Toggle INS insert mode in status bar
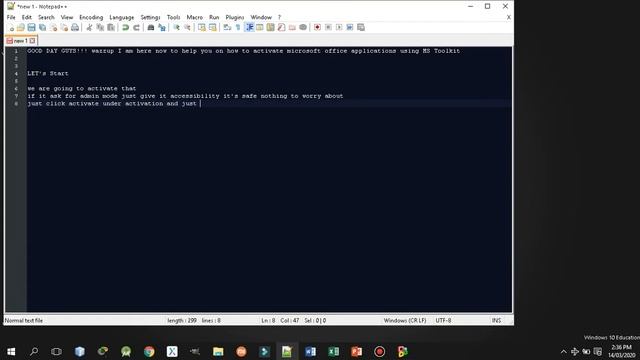 click(x=496, y=320)
